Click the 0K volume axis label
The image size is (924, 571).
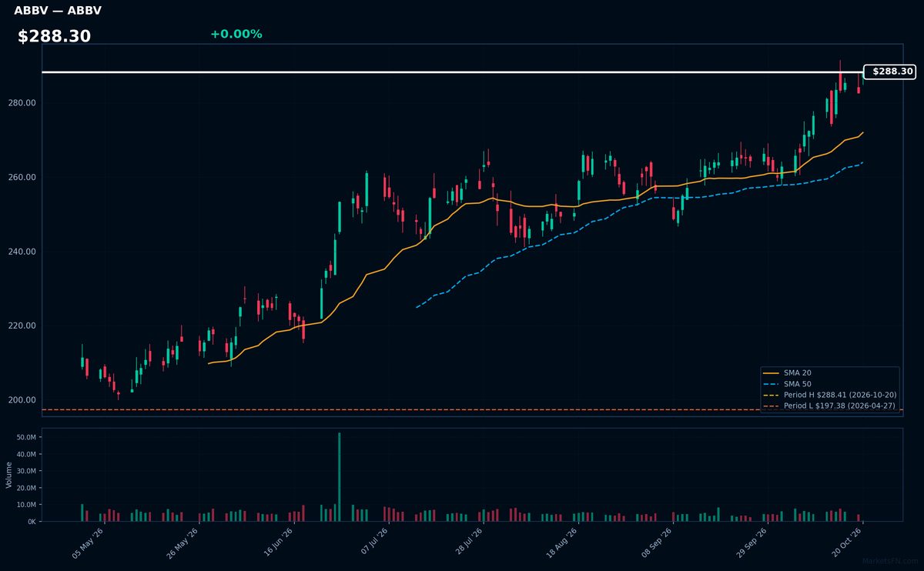tap(32, 522)
